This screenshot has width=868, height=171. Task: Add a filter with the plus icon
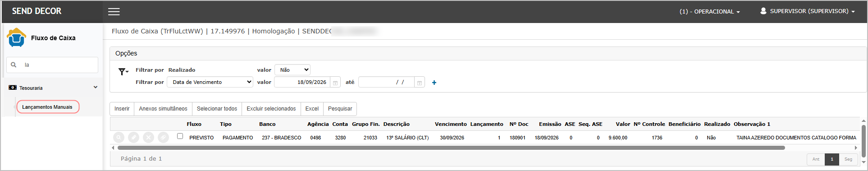[434, 83]
